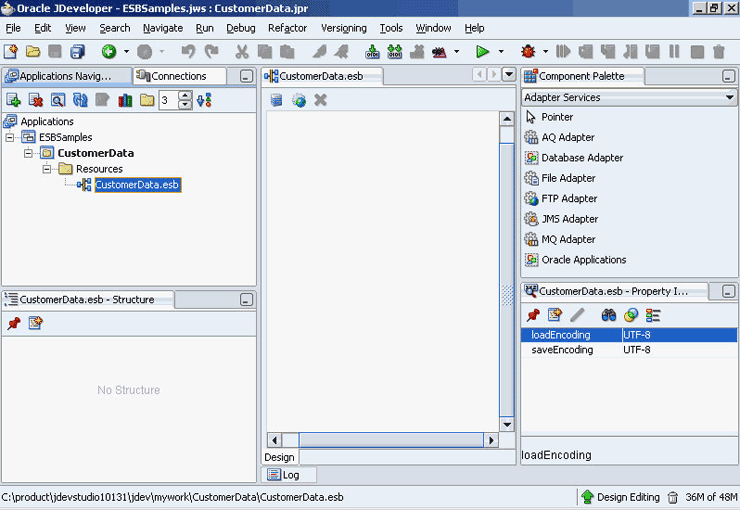Select the Pointer tool in palette
The image size is (740, 510).
click(557, 117)
